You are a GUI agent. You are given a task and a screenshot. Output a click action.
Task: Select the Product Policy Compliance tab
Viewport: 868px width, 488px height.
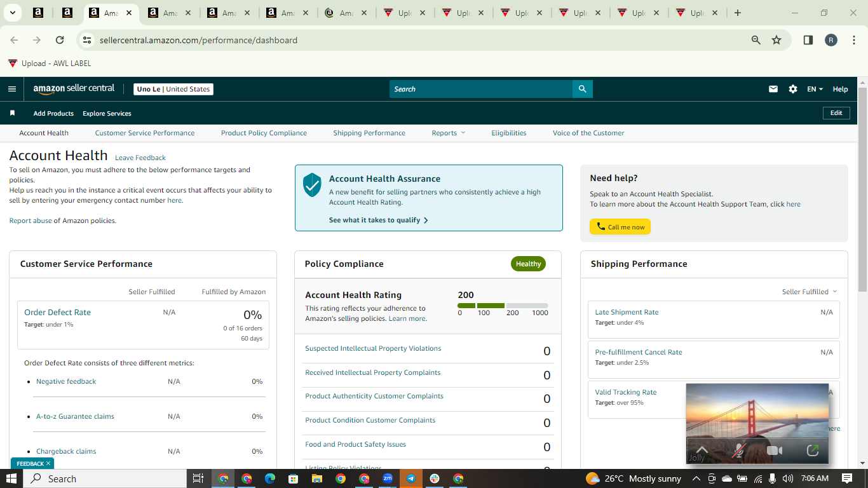tap(264, 133)
